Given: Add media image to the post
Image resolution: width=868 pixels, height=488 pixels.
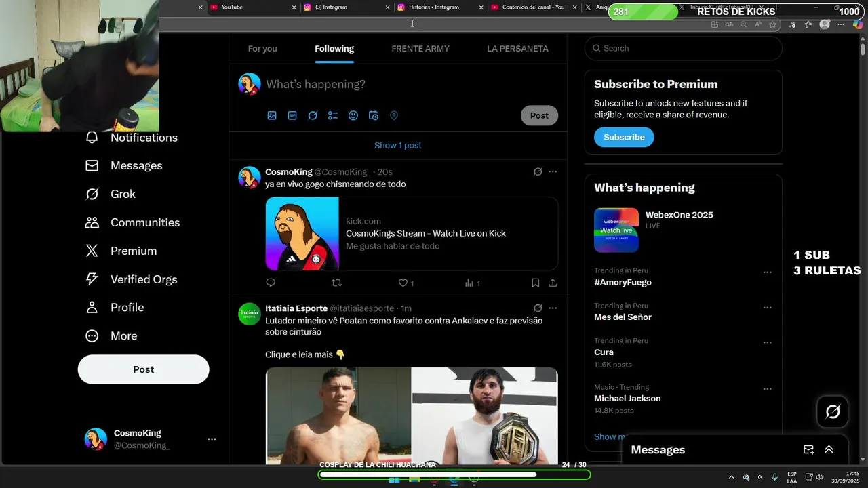Looking at the screenshot, I should [272, 116].
